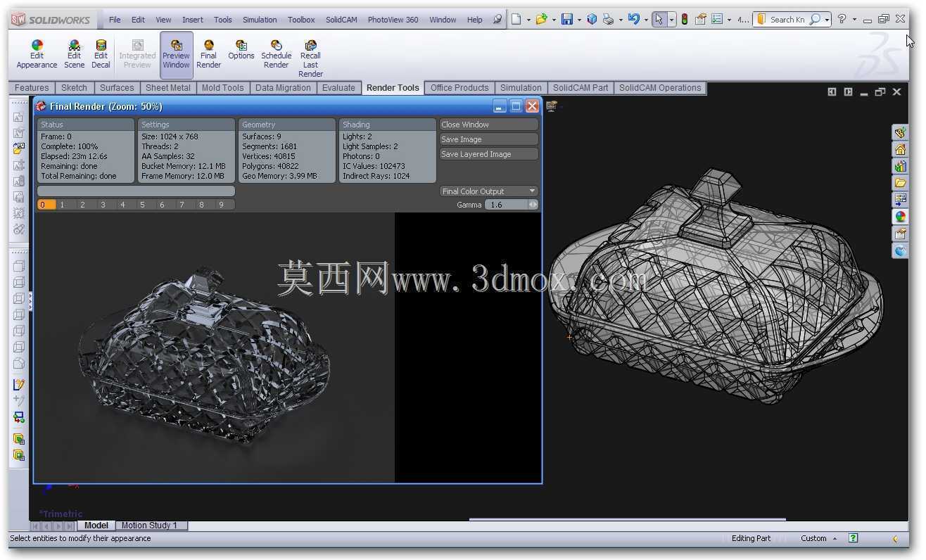Viewport: 926px width, 560px height.
Task: Switch to the Motion Study 1 tab
Action: coord(150,526)
